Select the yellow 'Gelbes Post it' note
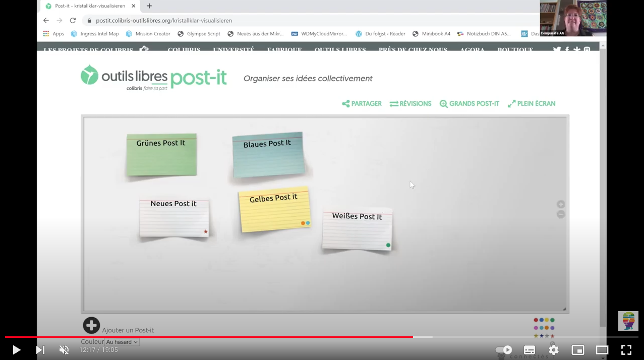Screen dimensions: 644x360 [x=274, y=210]
